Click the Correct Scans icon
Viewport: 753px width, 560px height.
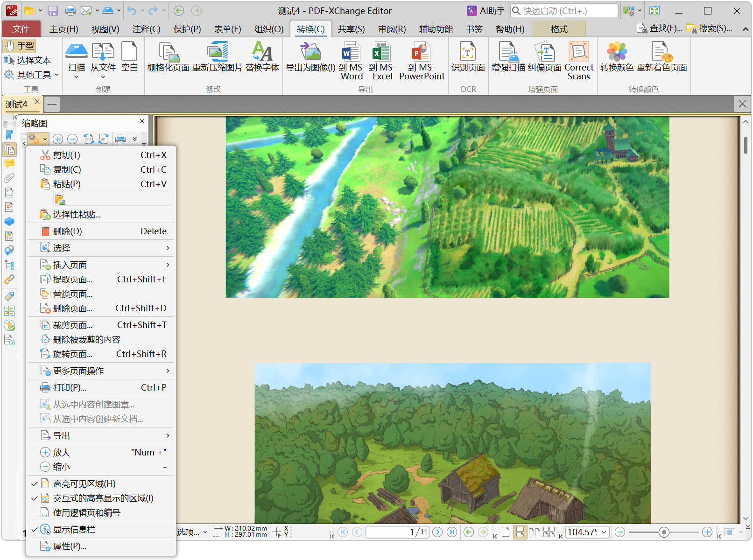pos(579,51)
